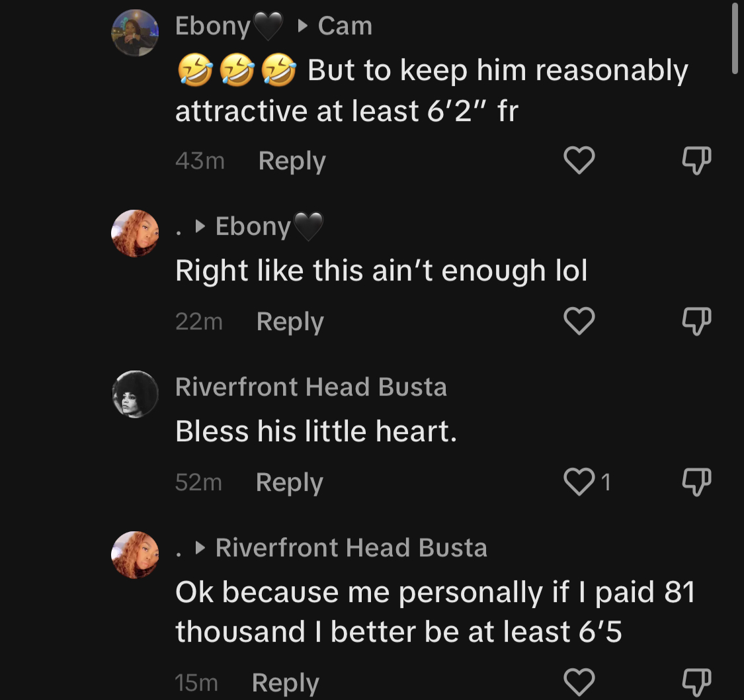Open Ebony's profile picture

click(x=135, y=32)
